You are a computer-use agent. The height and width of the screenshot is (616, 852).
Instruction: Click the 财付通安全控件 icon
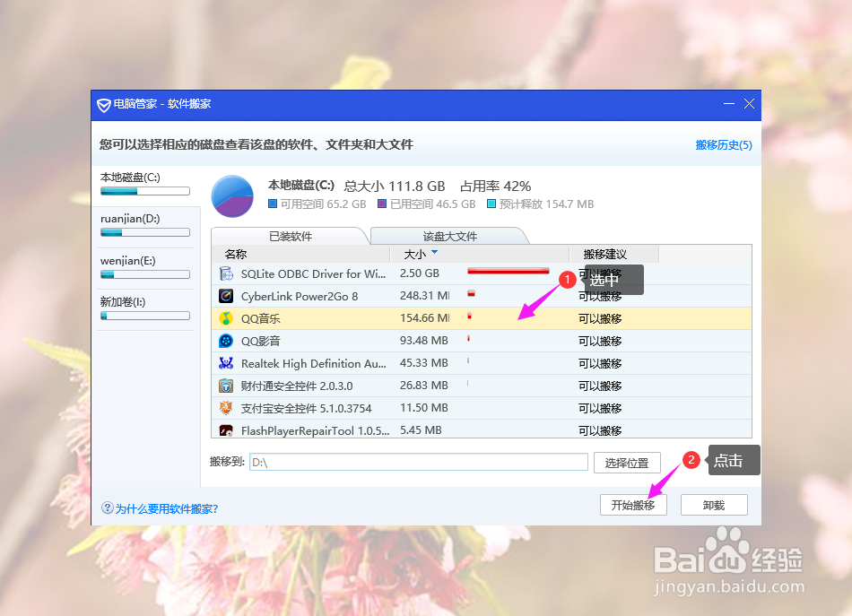point(226,386)
